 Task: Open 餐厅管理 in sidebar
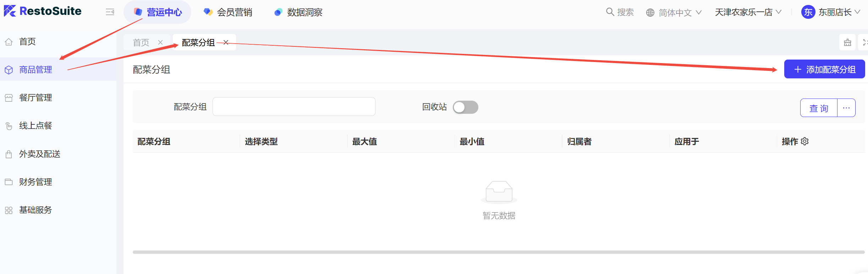click(35, 98)
